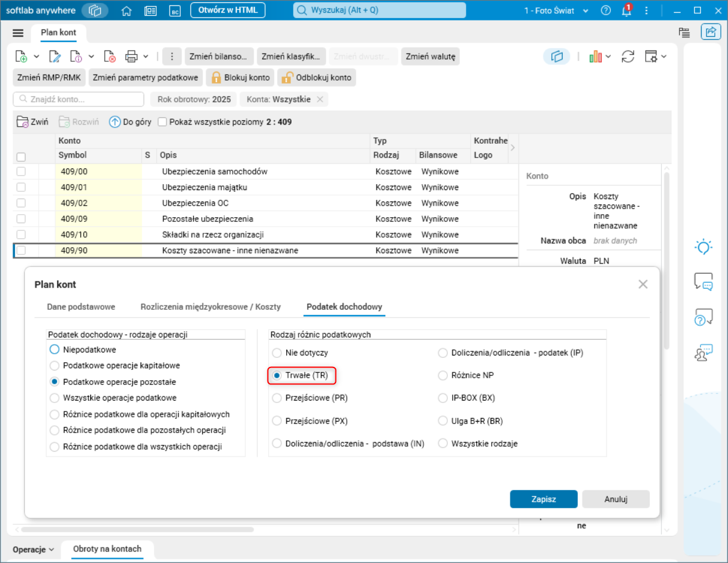Screen dimensions: 728x563
Task: Open the home page icon
Action: [x=126, y=10]
